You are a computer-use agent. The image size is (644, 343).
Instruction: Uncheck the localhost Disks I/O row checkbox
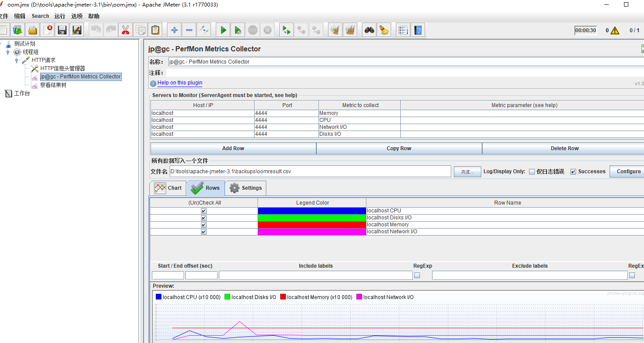pyautogui.click(x=204, y=218)
